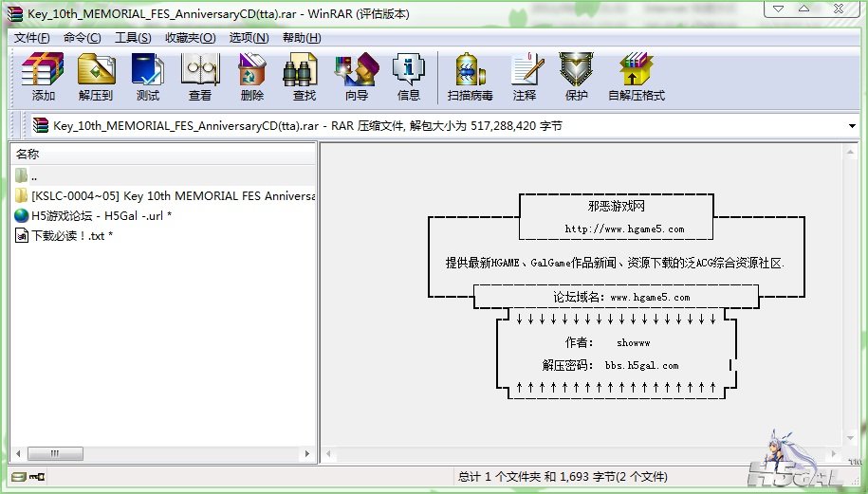Click comment pane scroll up arrow
868x494 pixels.
pyautogui.click(x=850, y=152)
